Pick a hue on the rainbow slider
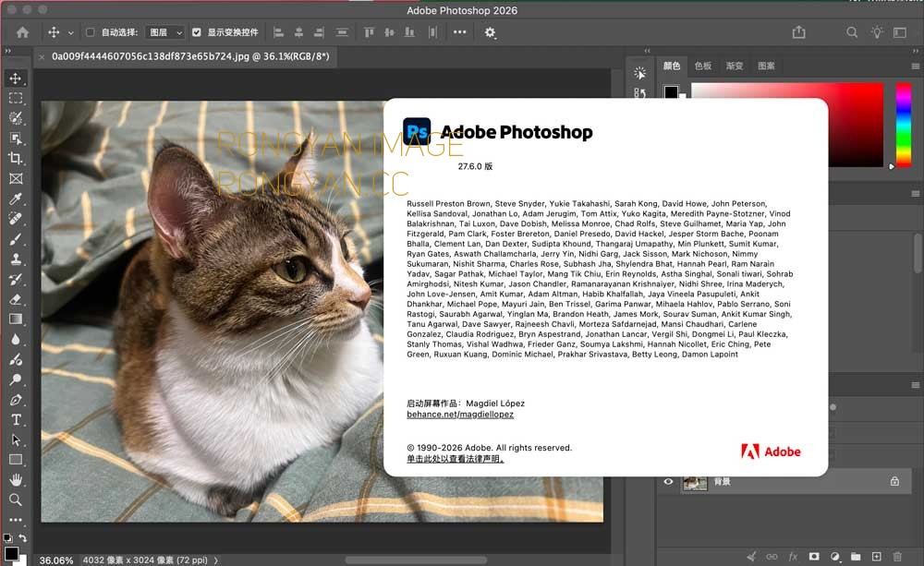Screen dimensions: 924x566 904,125
